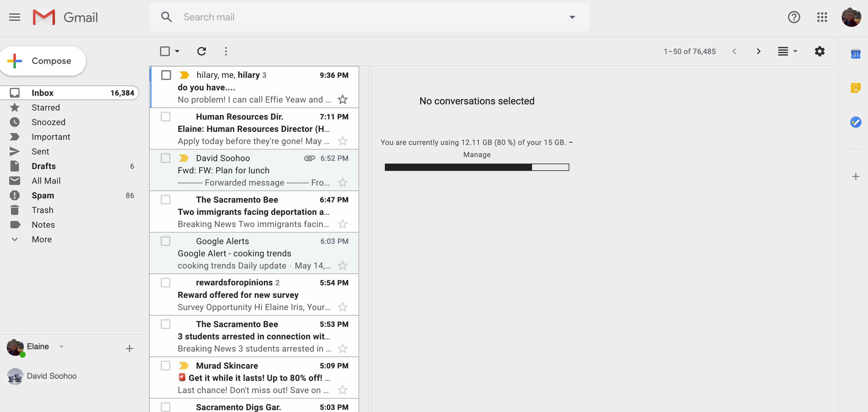Click the Sent folder icon
The image size is (868, 412).
15,150
